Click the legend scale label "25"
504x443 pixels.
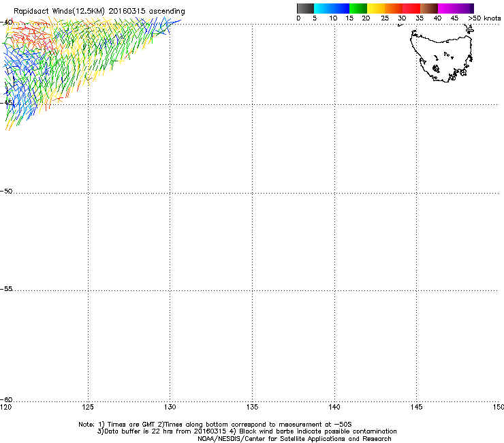[385, 18]
